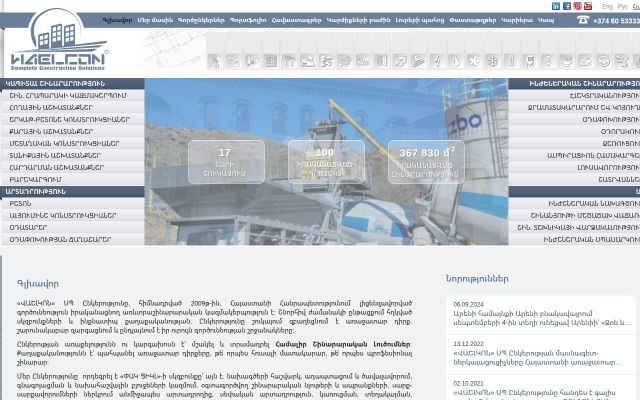
Task: Click the +374 60 phone number
Action: pos(616,21)
